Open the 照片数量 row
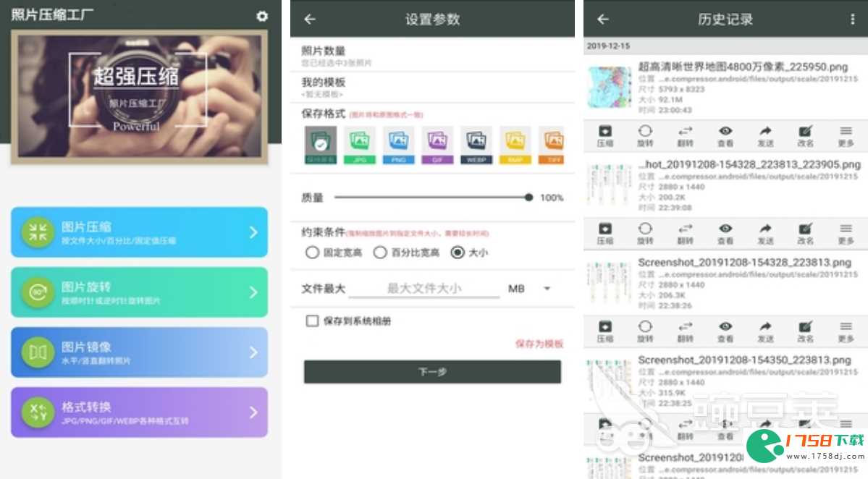 coord(432,56)
